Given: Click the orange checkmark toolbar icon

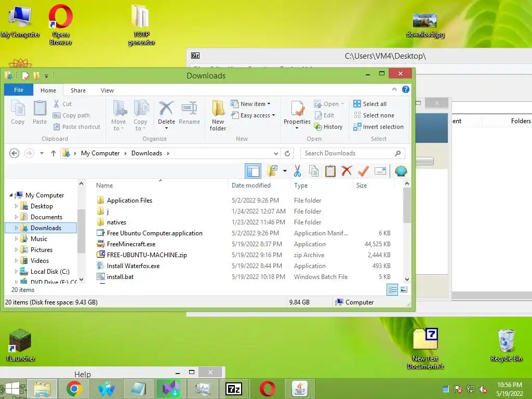Looking at the screenshot, I should click(363, 171).
